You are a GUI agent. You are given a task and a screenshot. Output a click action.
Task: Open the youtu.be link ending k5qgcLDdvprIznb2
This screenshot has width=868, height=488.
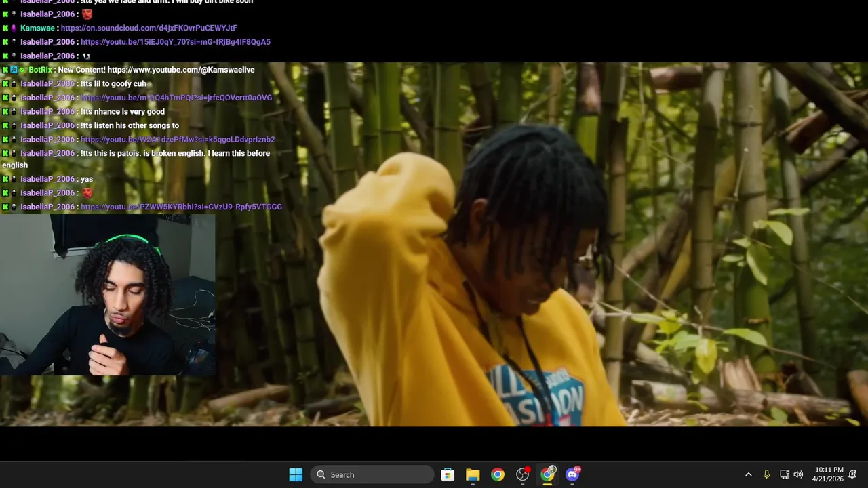pyautogui.click(x=178, y=140)
